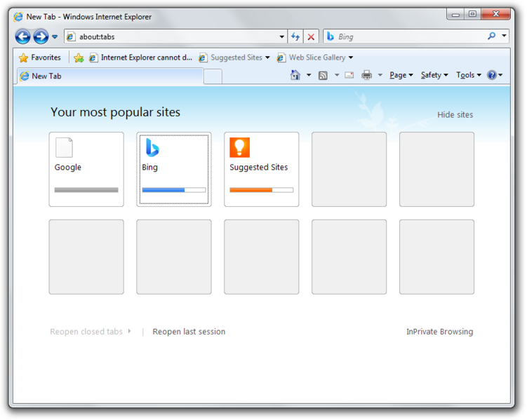Expand the Feeds dropdown arrow

(x=337, y=75)
